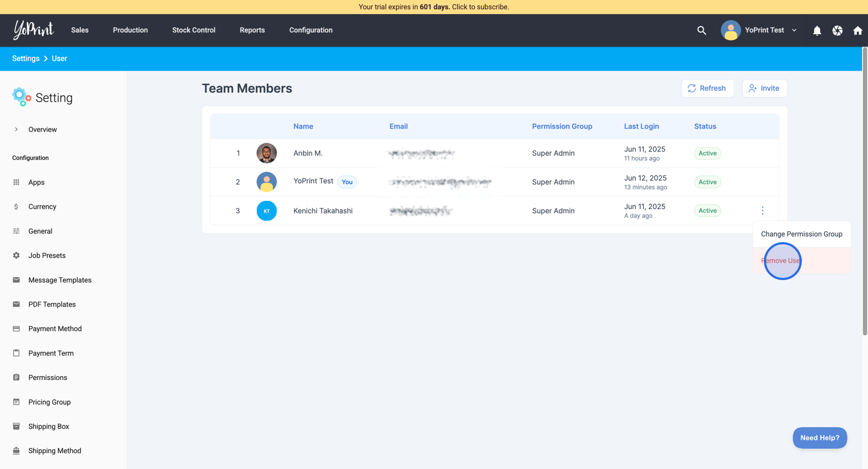868x469 pixels.
Task: Click the aperture-style icon in top bar
Action: (838, 30)
